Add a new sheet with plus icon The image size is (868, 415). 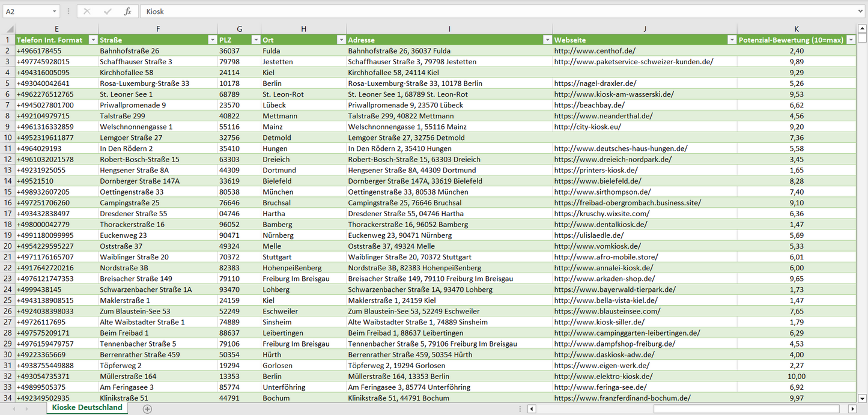click(147, 408)
